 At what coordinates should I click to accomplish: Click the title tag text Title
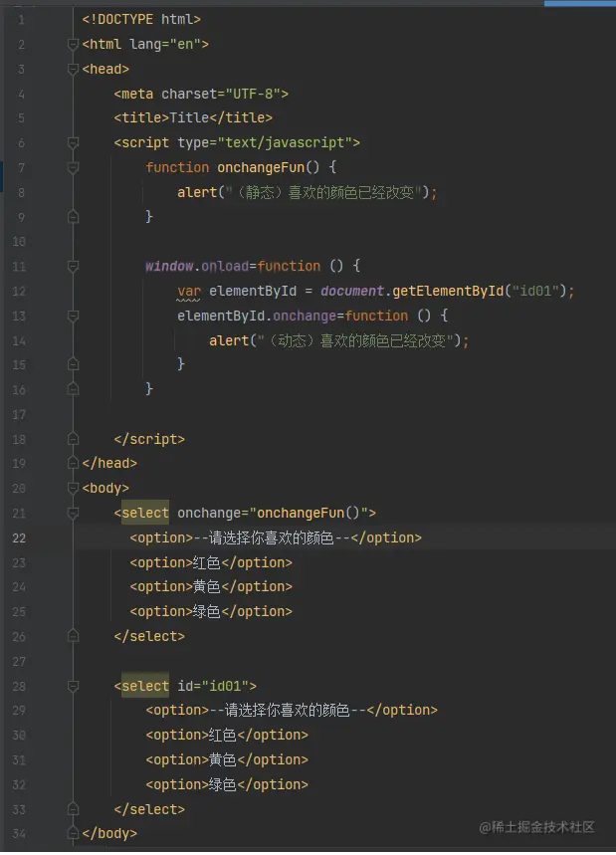(x=189, y=117)
